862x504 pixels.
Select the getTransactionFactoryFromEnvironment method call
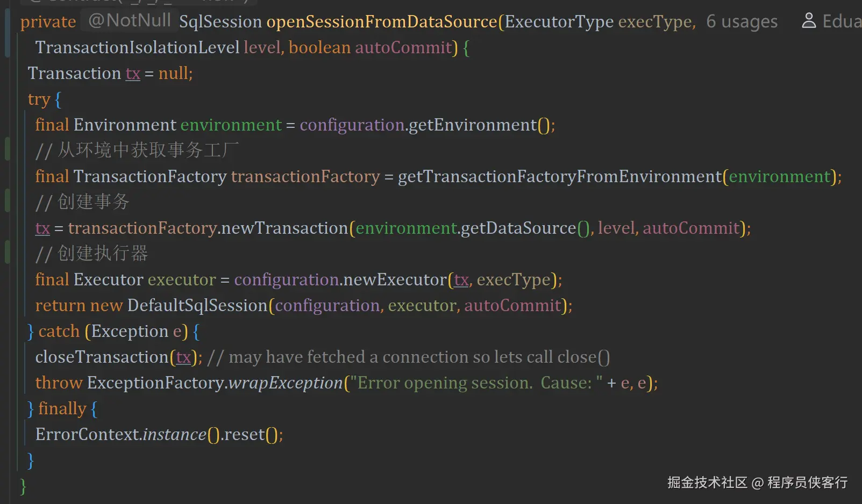(x=559, y=177)
